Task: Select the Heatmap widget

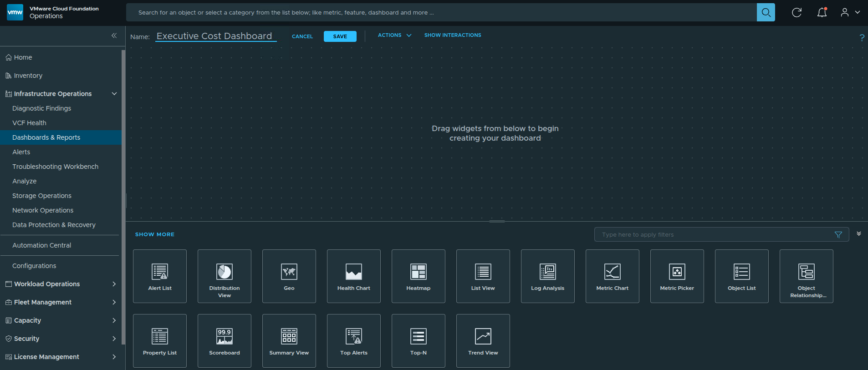Action: pyautogui.click(x=419, y=276)
